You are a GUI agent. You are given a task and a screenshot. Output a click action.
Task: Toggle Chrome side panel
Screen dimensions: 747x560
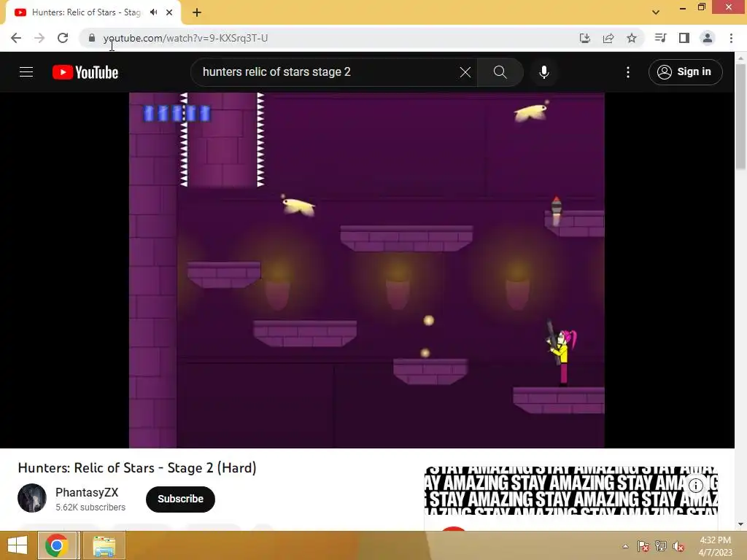point(684,38)
